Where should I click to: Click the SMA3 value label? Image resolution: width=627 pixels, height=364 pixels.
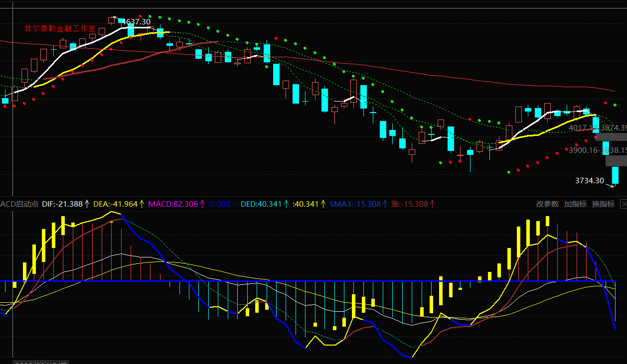click(x=355, y=204)
